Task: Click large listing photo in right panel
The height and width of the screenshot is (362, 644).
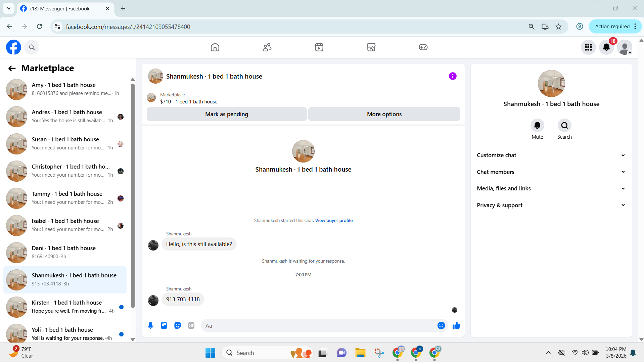Action: tap(551, 84)
